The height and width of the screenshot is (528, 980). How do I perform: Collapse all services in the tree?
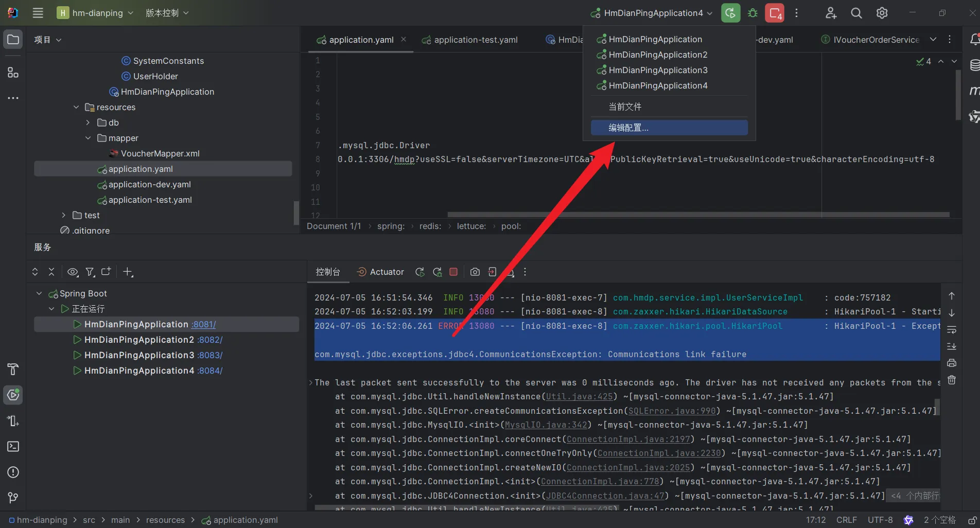click(51, 272)
